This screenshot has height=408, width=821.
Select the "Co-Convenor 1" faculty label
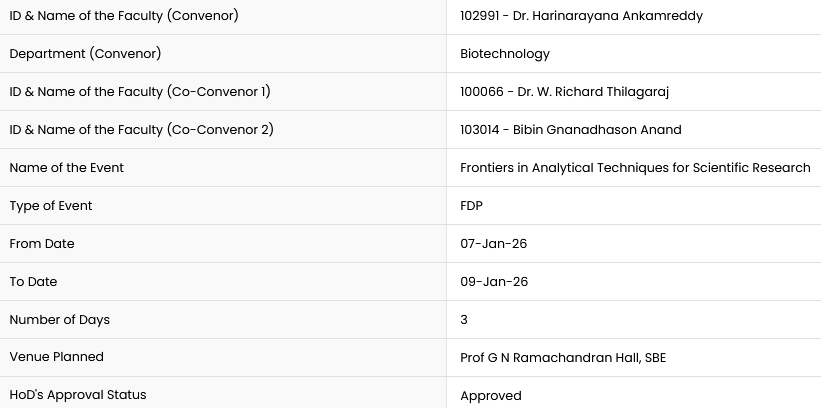(x=140, y=92)
